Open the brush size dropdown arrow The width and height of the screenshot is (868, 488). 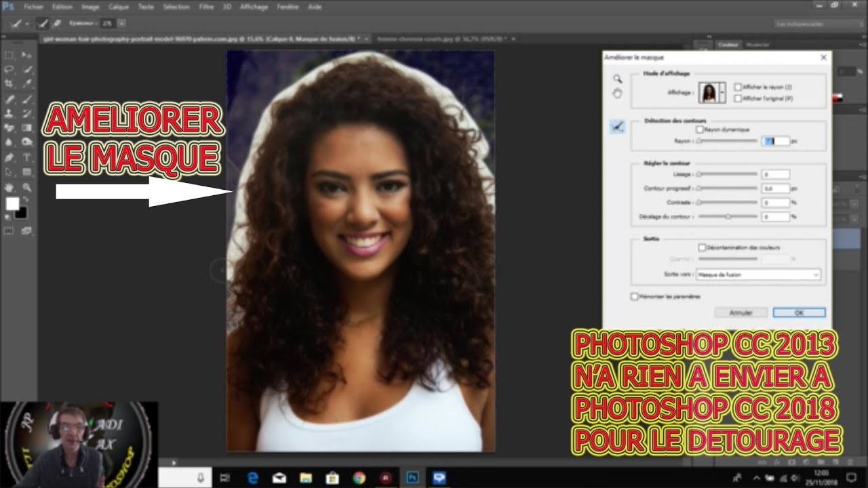pos(121,23)
